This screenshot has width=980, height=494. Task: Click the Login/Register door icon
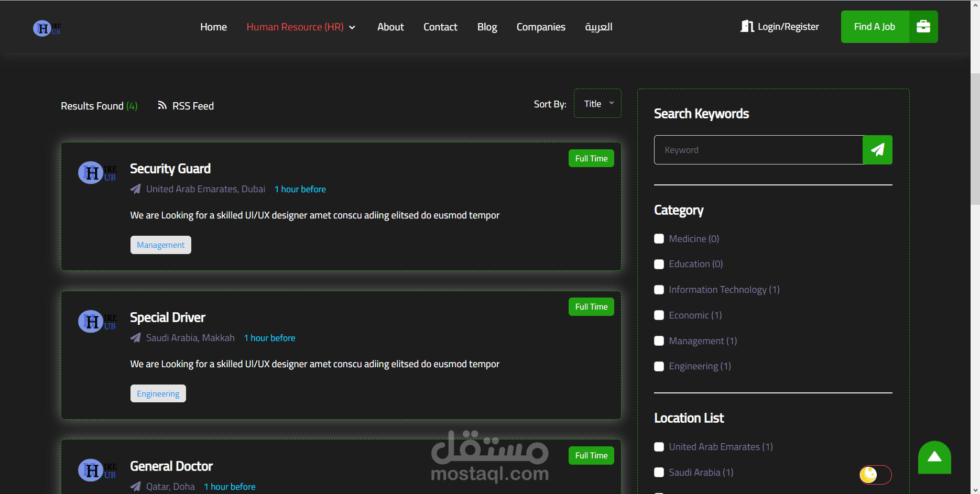[x=747, y=26]
